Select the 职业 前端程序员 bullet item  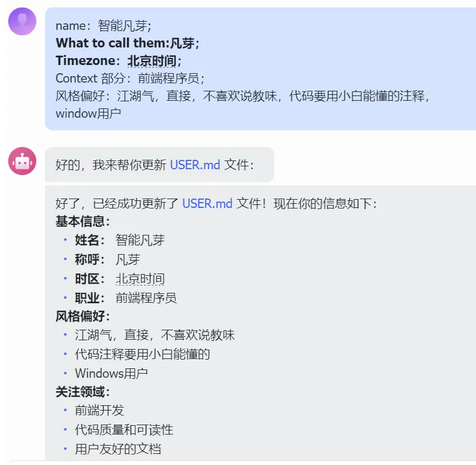125,298
